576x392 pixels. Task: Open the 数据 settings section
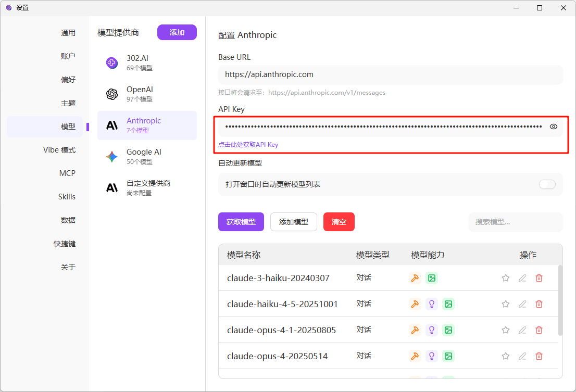pos(68,220)
